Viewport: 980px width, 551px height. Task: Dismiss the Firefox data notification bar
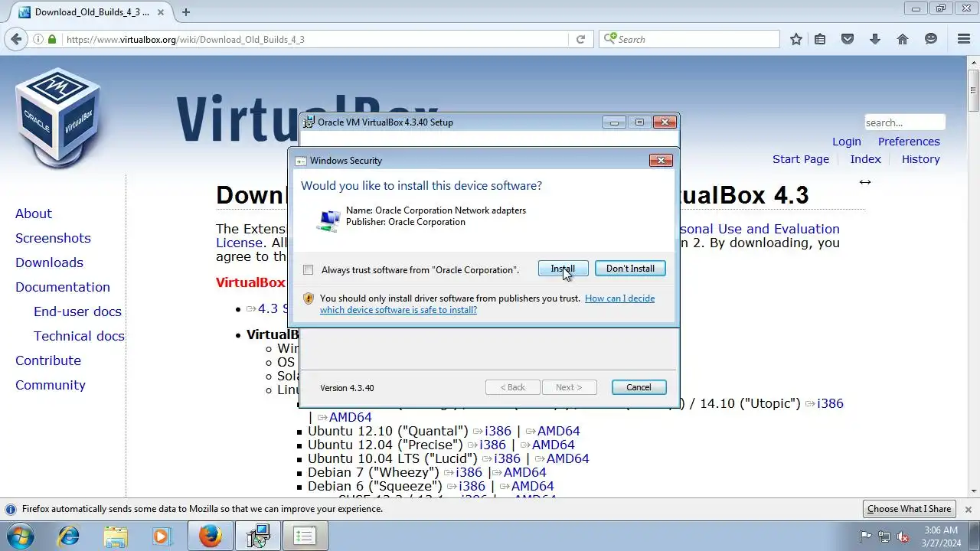pos(968,509)
